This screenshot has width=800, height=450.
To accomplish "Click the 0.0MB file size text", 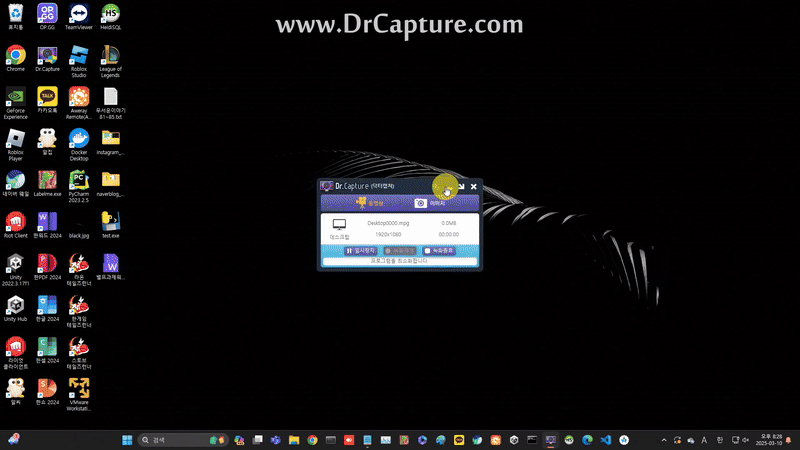I will click(448, 223).
